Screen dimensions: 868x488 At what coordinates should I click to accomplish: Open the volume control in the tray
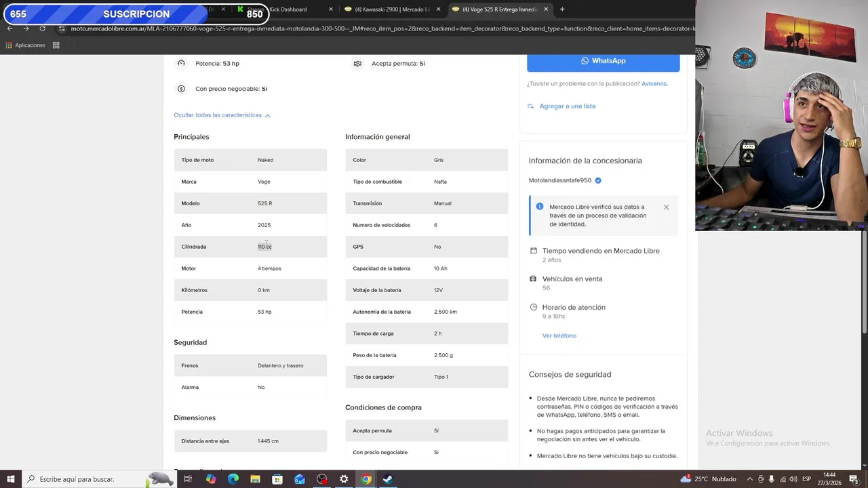[x=793, y=479]
